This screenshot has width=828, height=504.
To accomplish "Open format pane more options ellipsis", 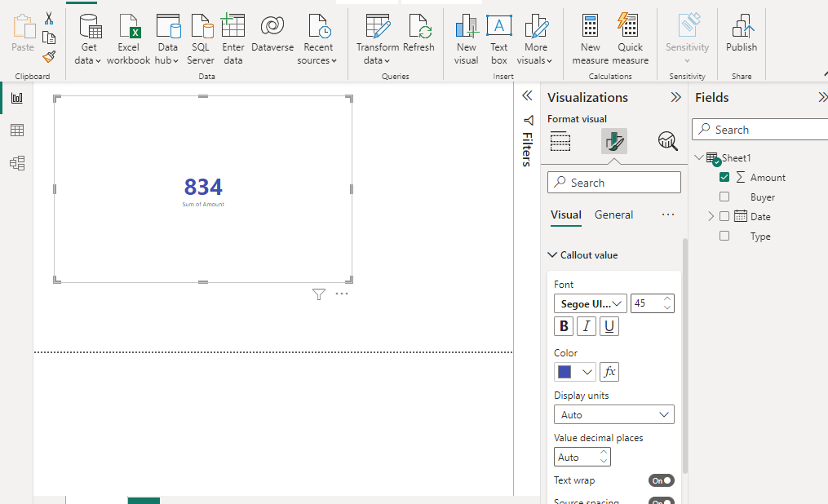I will pyautogui.click(x=668, y=214).
